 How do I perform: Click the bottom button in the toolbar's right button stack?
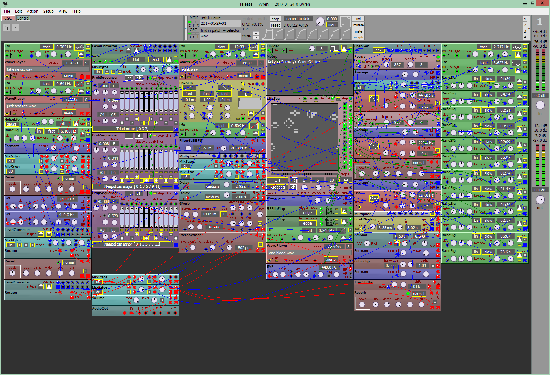pos(358,36)
